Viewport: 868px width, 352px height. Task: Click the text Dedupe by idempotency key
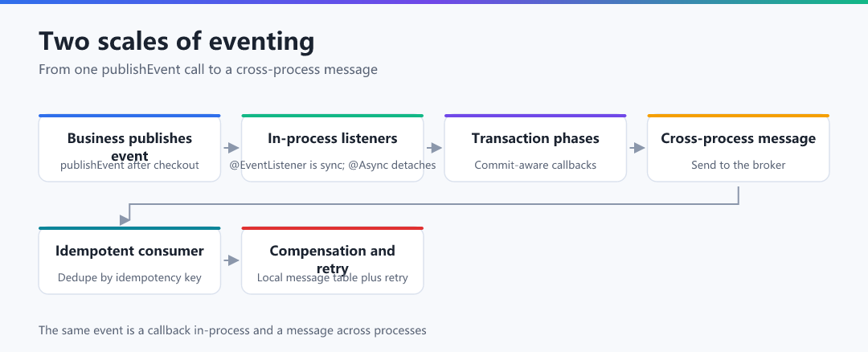click(129, 277)
